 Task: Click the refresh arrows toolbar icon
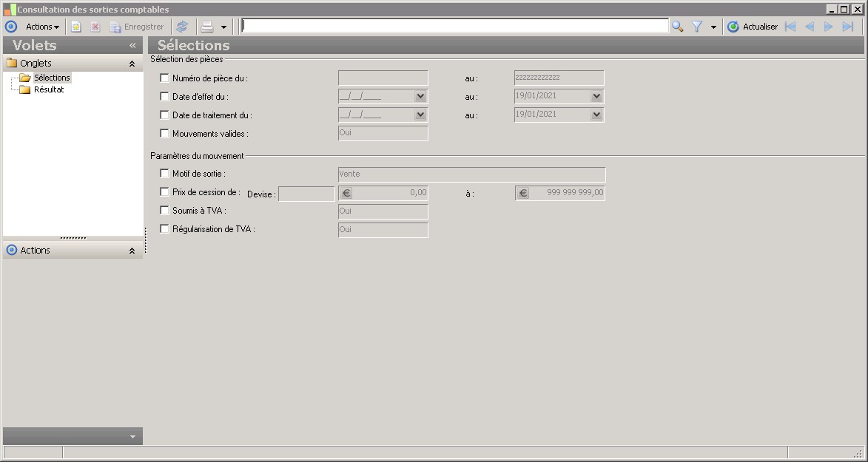182,27
